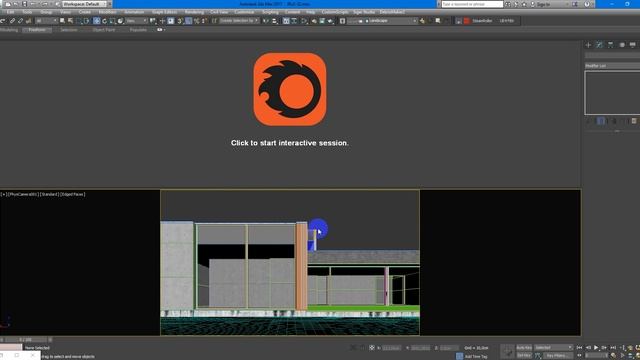This screenshot has width=640, height=360.
Task: Toggle Absolute/Offset transform type-in mode
Action: [371, 348]
